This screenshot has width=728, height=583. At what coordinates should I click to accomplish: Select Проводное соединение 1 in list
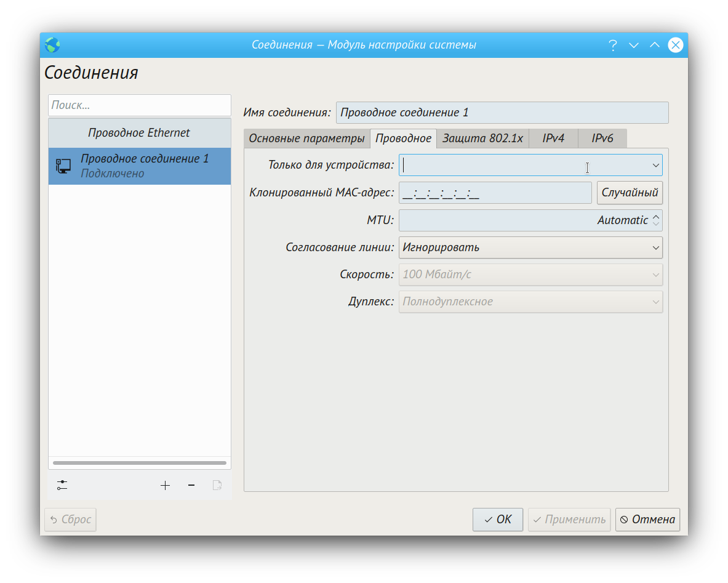140,166
